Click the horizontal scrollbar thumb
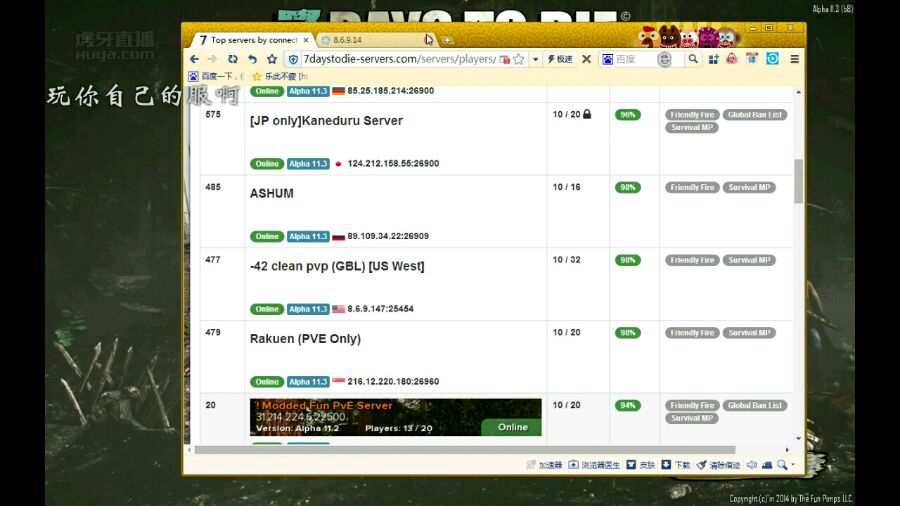 tap(465, 450)
